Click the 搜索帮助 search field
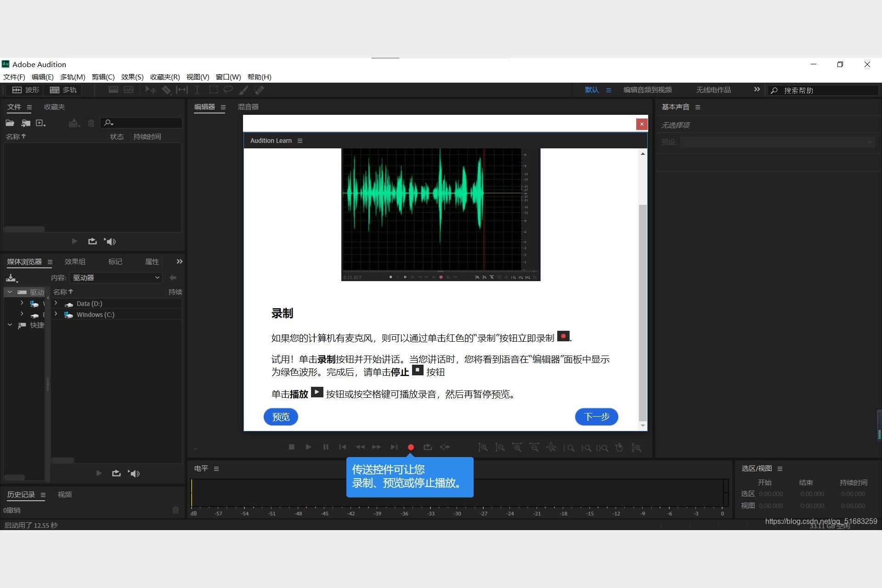Image resolution: width=882 pixels, height=588 pixels. coord(824,90)
